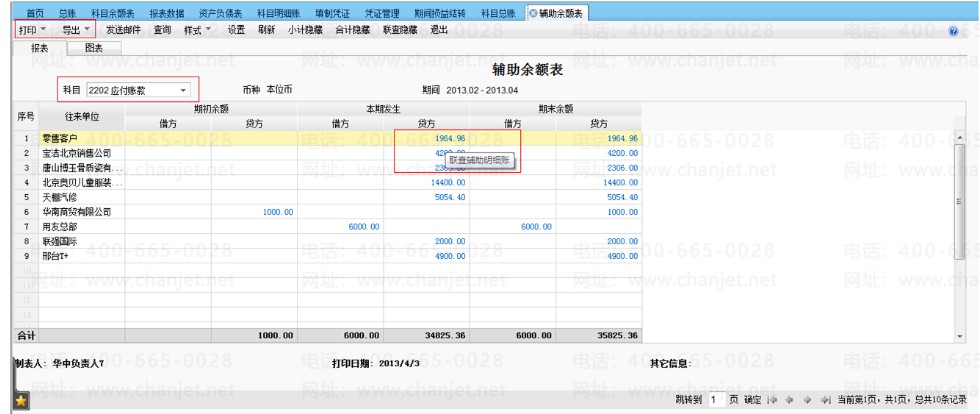Click the 6000.00 本期发生 借方 link
This screenshot has height=414, width=980.
(x=363, y=226)
